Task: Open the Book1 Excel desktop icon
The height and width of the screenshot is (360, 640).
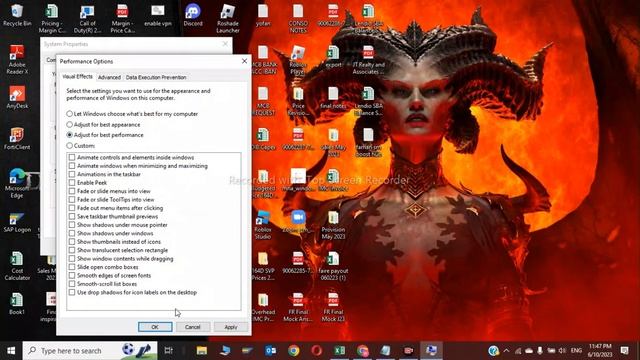Action: point(17,304)
